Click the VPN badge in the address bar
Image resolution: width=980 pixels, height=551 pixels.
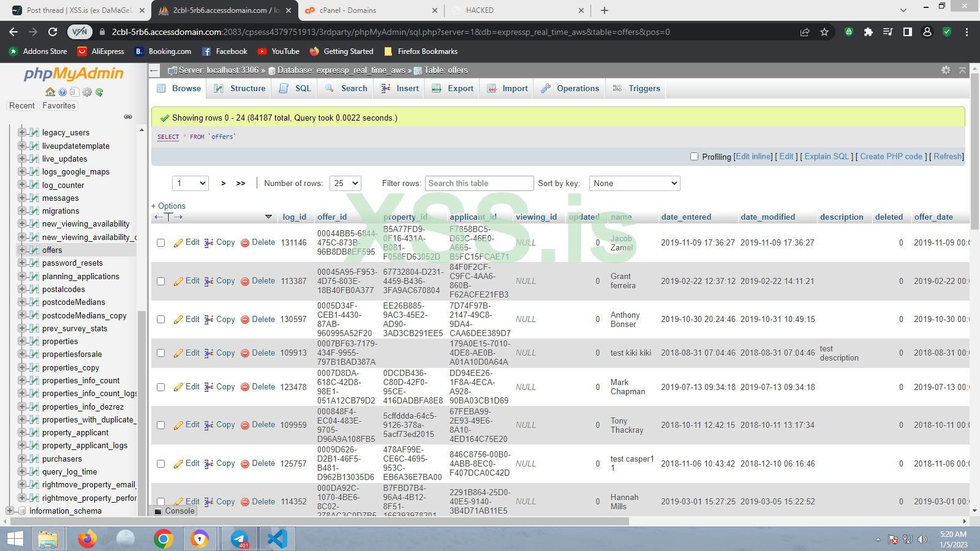[x=80, y=32]
